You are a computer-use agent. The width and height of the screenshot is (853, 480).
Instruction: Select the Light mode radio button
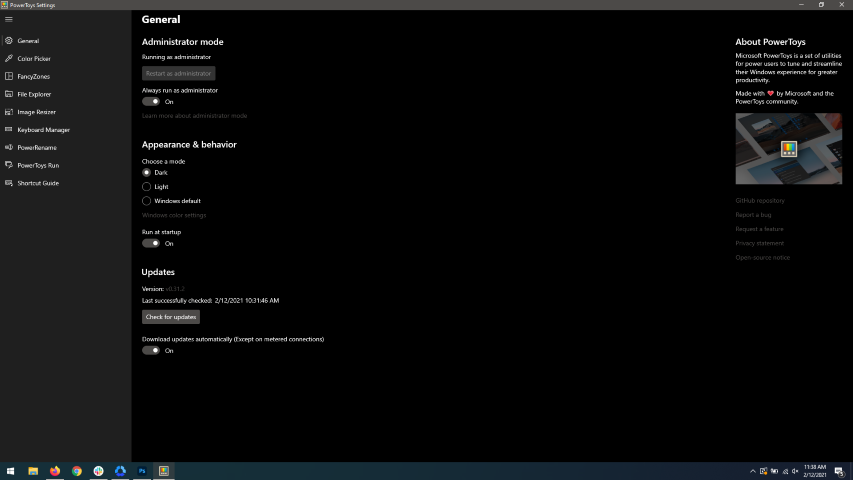pos(146,187)
